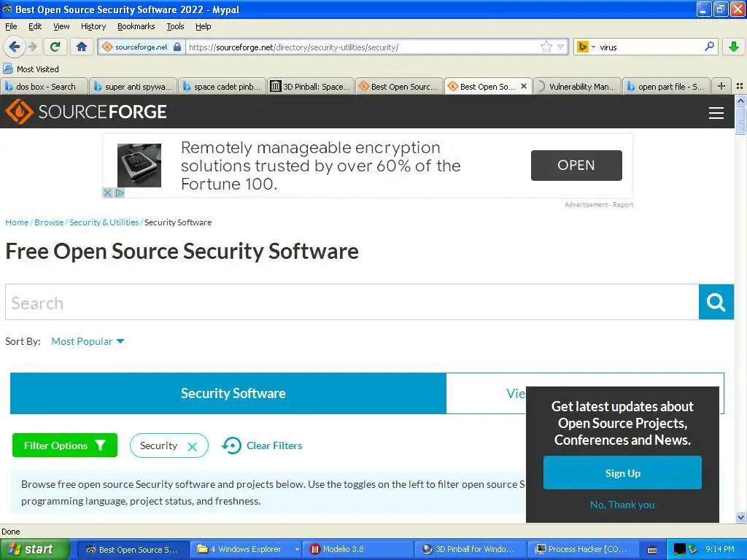Click the Advertisement - Report link
The image size is (747, 560).
tap(599, 205)
